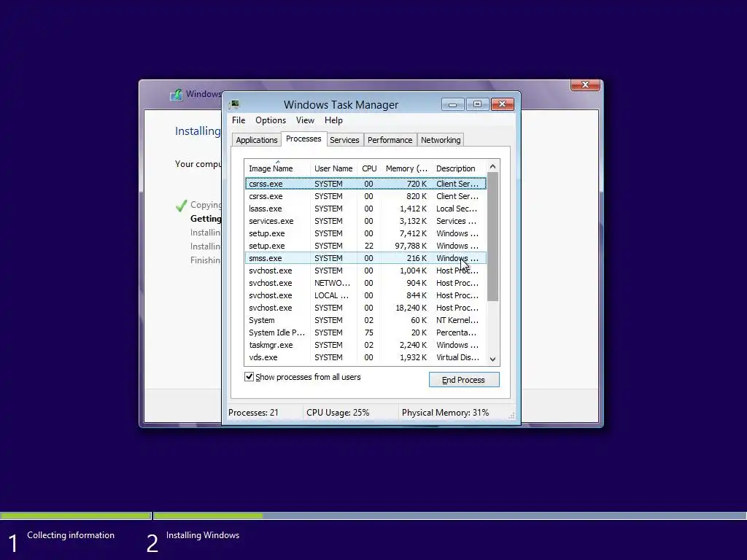Screen dimensions: 747x560
Task: Select the NETWO... svchost.exe row
Action: tap(365, 283)
